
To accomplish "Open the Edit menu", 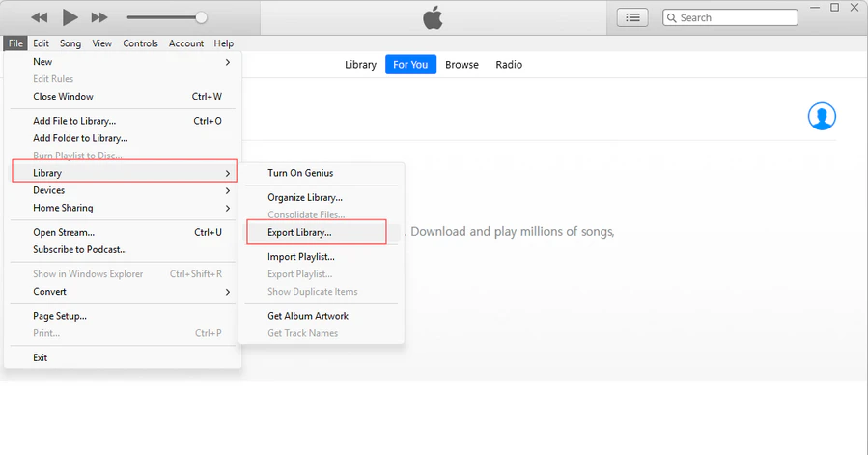I will click(41, 43).
